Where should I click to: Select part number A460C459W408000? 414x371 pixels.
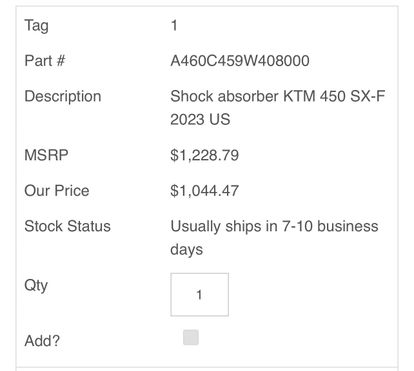tap(240, 61)
